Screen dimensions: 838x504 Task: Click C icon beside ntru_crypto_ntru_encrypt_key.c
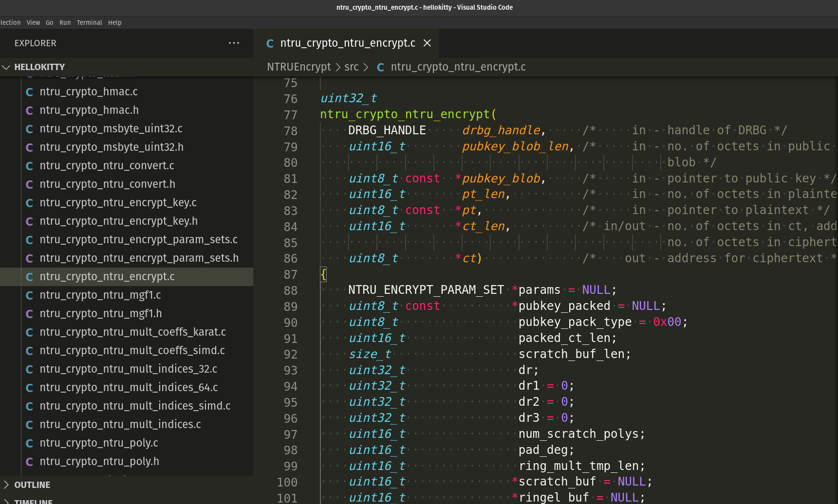(x=29, y=203)
